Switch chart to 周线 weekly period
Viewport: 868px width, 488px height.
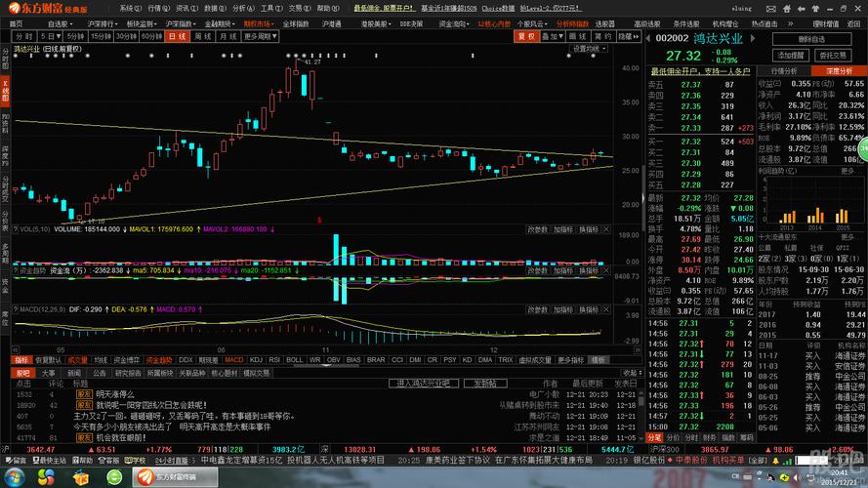[x=203, y=36]
